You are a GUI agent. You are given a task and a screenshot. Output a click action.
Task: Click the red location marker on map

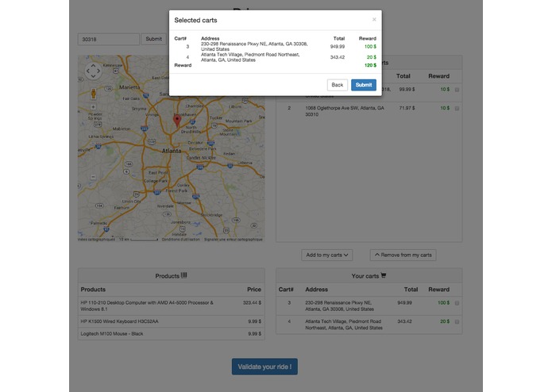pos(177,121)
